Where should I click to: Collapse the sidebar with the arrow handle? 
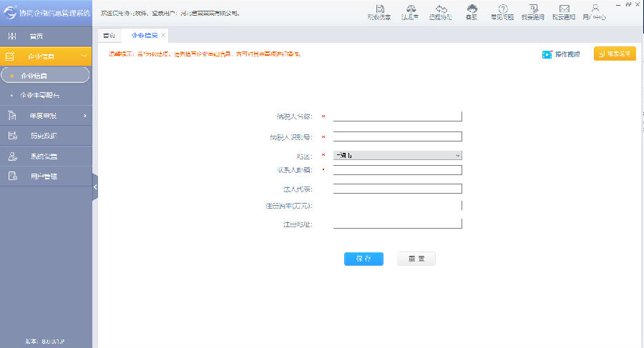tap(95, 187)
